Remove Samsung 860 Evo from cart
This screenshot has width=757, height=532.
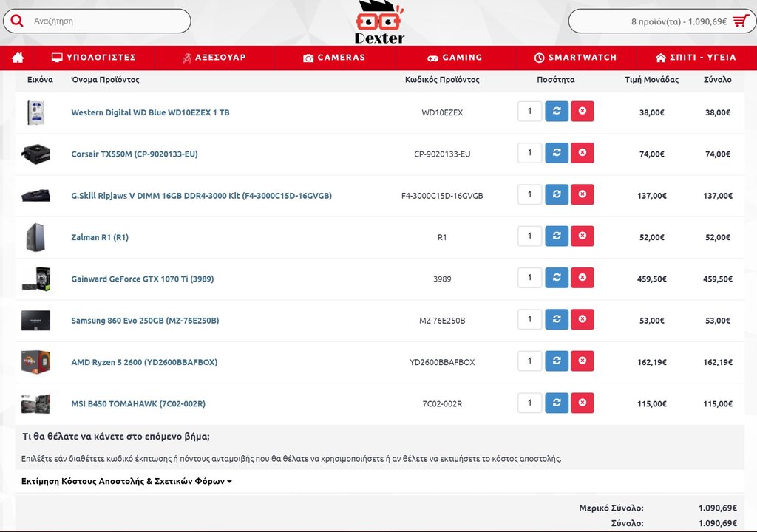[x=583, y=319]
